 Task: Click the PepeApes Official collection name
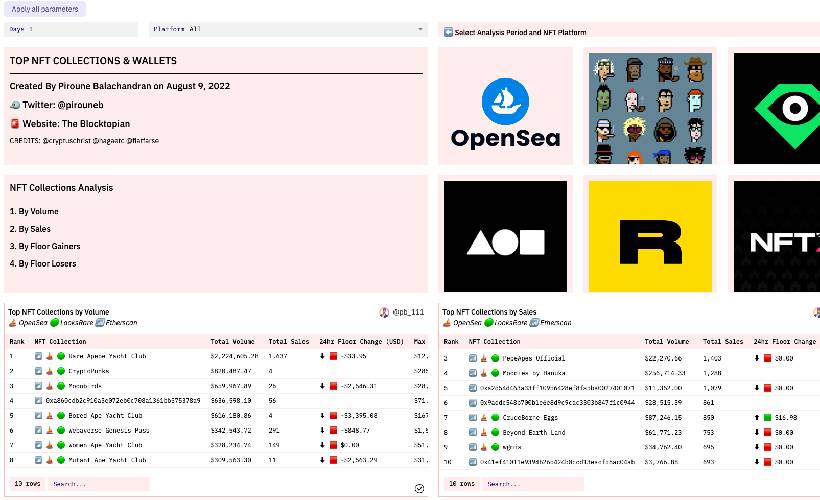coord(533,358)
